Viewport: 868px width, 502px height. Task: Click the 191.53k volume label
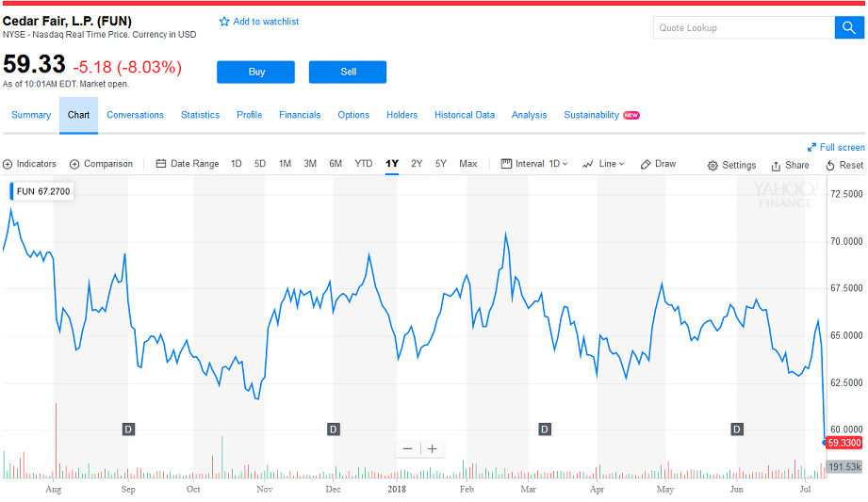[x=844, y=466]
